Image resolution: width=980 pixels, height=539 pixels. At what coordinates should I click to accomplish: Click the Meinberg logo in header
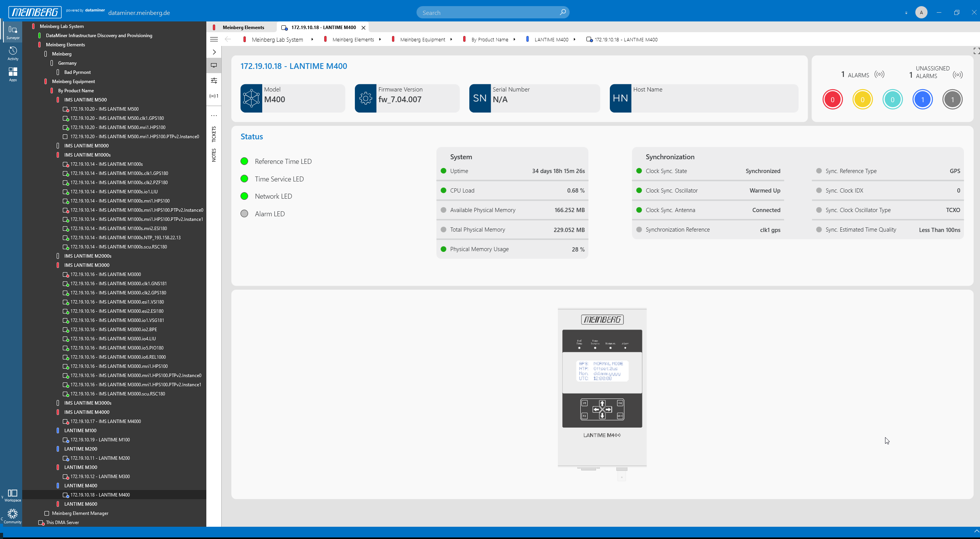[35, 12]
